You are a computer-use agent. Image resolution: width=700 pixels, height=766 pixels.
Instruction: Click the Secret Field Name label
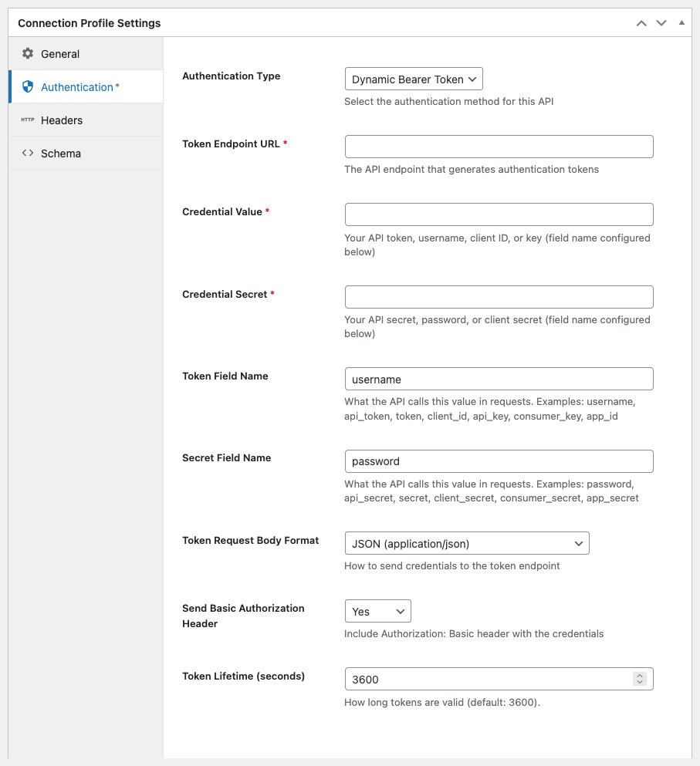(227, 457)
